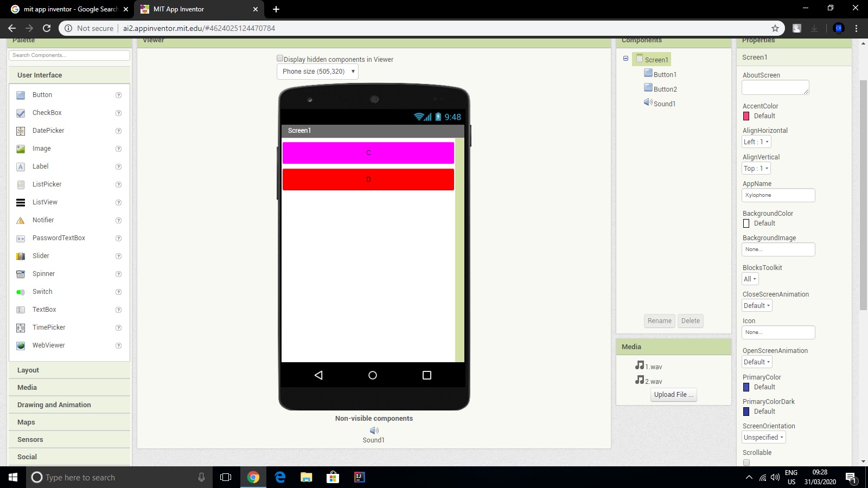Select the Image component in the palette
Viewport: 868px width, 488px height.
click(x=20, y=149)
